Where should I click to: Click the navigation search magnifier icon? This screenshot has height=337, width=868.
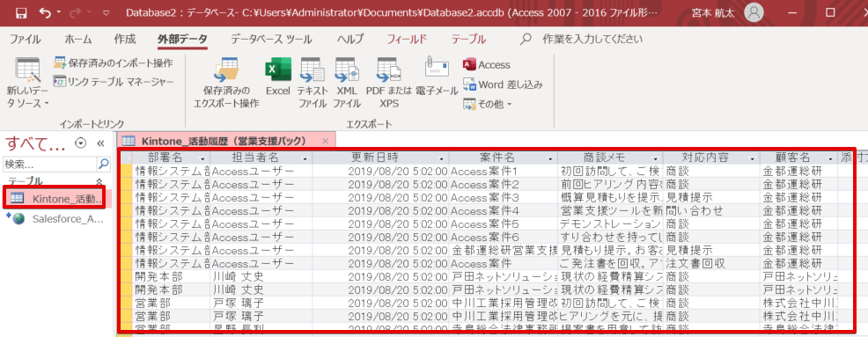pyautogui.click(x=104, y=164)
